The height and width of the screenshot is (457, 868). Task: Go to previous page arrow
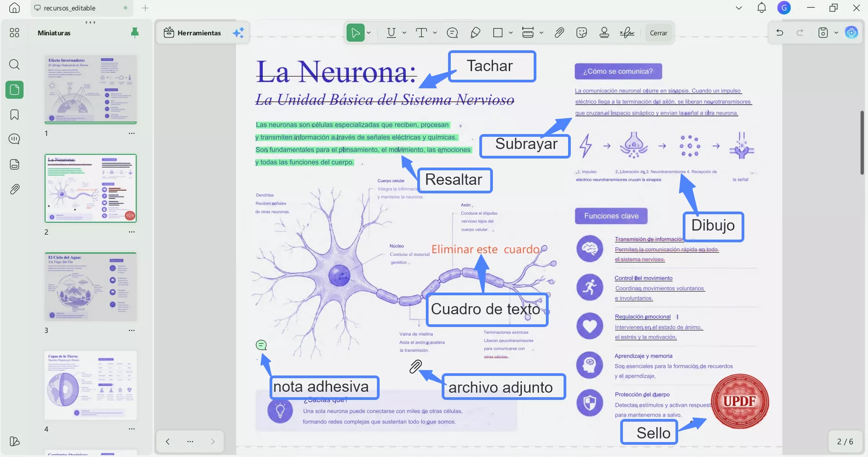click(x=168, y=441)
